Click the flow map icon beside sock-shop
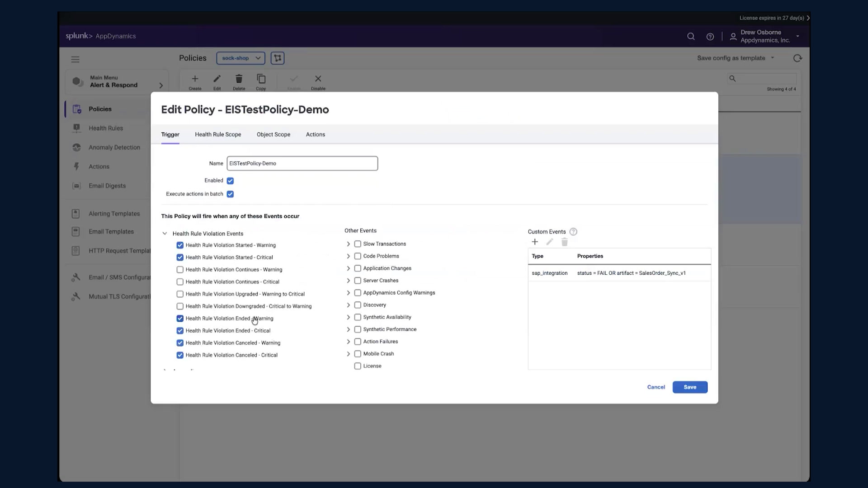This screenshot has height=488, width=868. [278, 58]
